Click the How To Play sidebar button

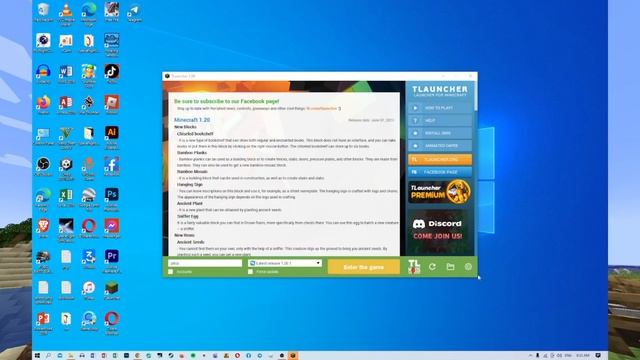[440, 108]
